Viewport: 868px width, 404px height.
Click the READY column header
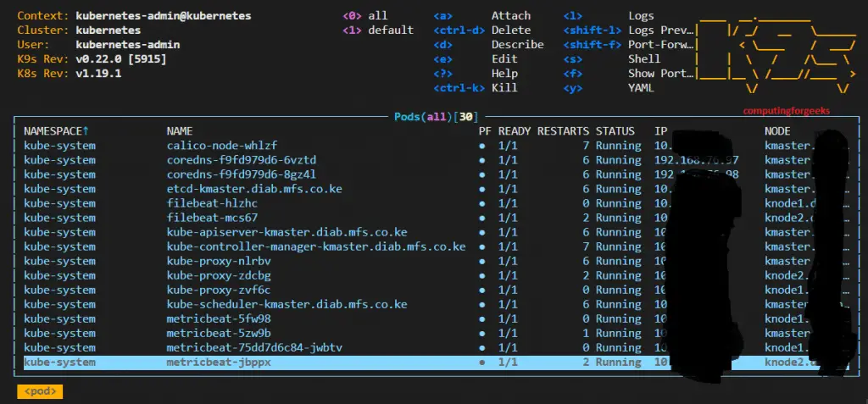click(x=515, y=131)
